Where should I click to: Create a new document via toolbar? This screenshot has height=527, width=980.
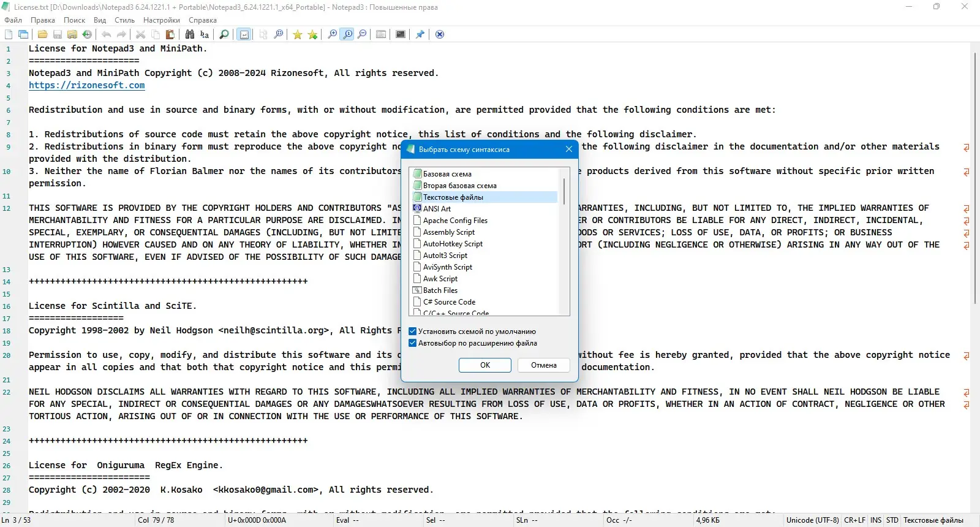(9, 34)
